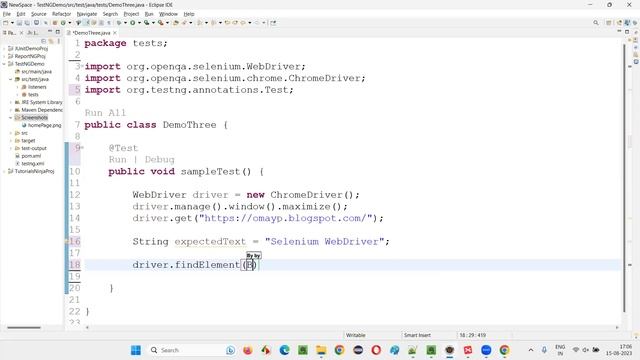Viewport: 640px width, 360px height.
Task: Close the DemoThree.java editor tab
Action: click(115, 33)
